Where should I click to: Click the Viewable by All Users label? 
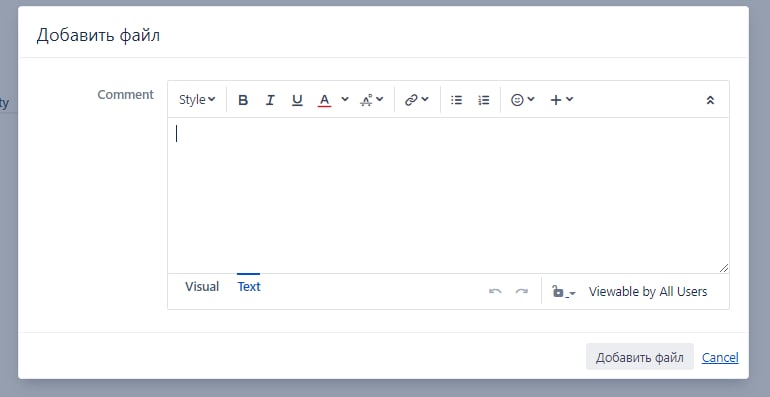[x=648, y=292]
